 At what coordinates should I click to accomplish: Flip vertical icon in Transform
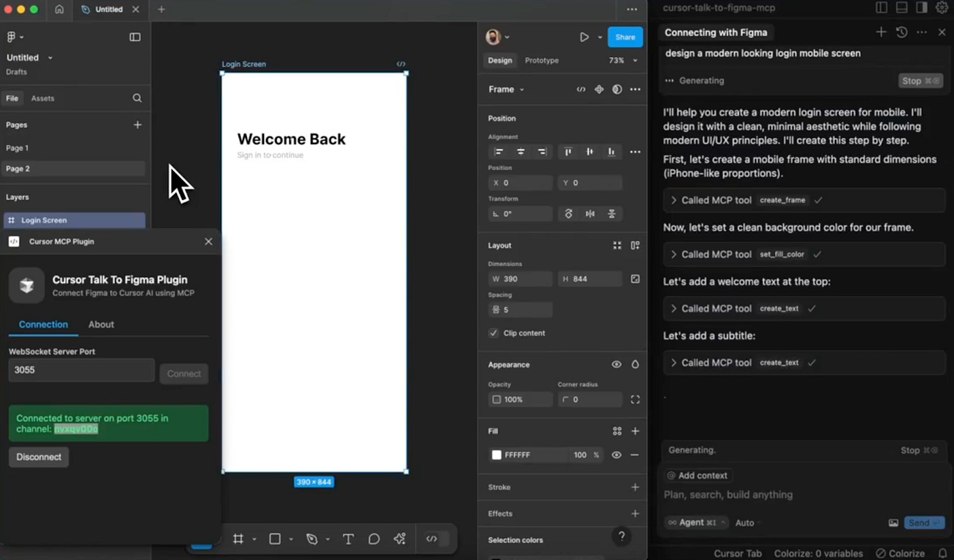click(x=612, y=214)
